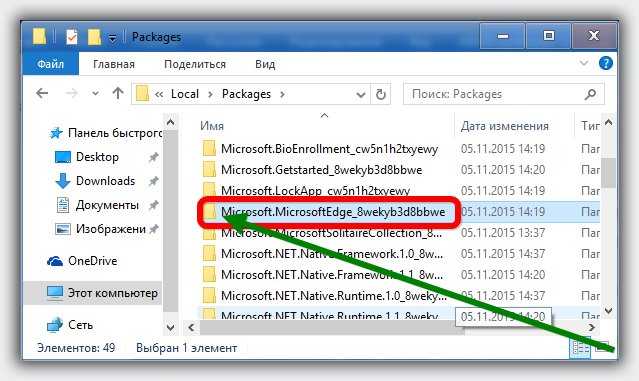Click folder icon of Microsoft.Getstarted row
The height and width of the screenshot is (381, 639).
(x=209, y=170)
